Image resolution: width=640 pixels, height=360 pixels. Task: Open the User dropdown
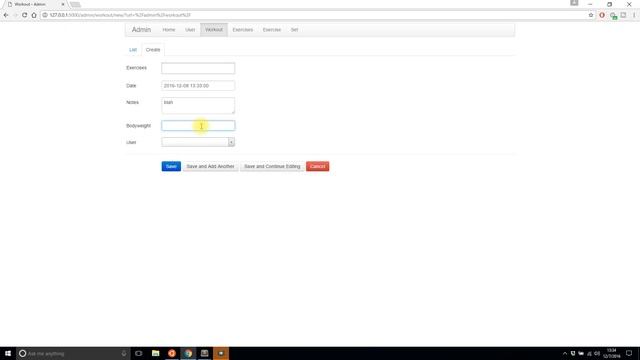[x=198, y=142]
